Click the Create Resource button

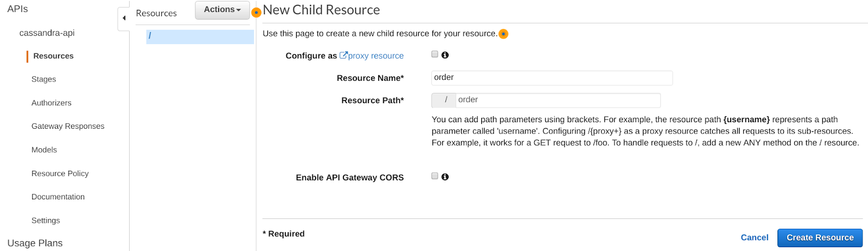[819, 237]
